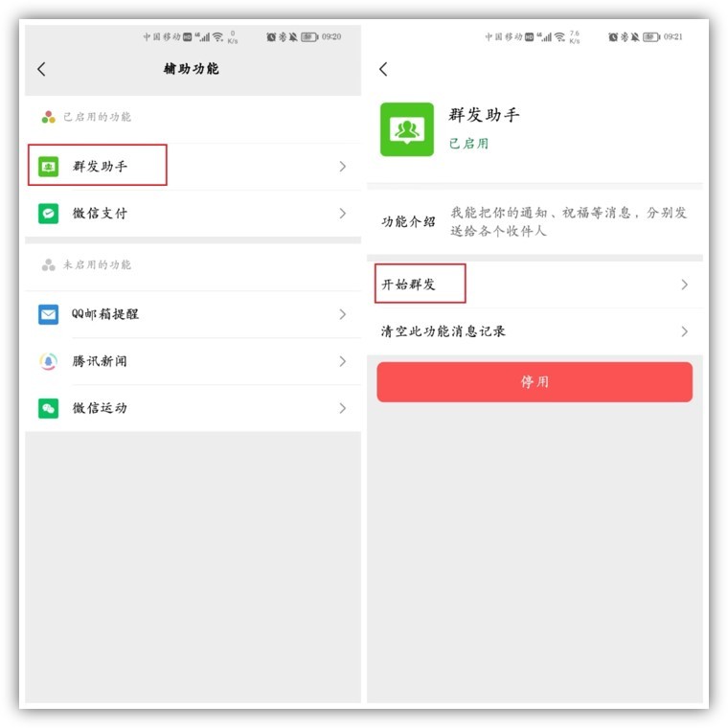
Task: Click the 微信运动 green icon
Action: coord(48,408)
